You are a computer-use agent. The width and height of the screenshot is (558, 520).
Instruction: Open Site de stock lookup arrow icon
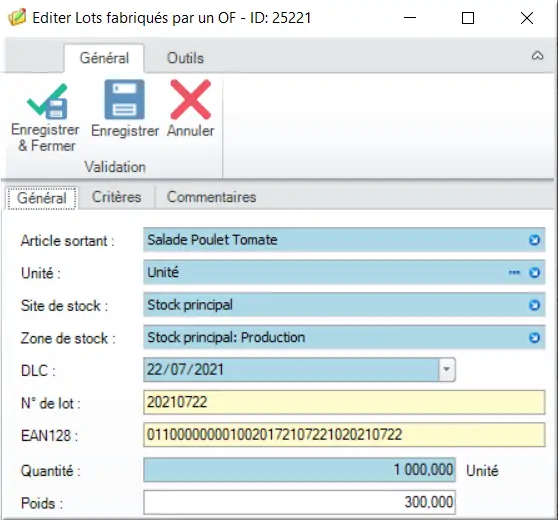534,305
